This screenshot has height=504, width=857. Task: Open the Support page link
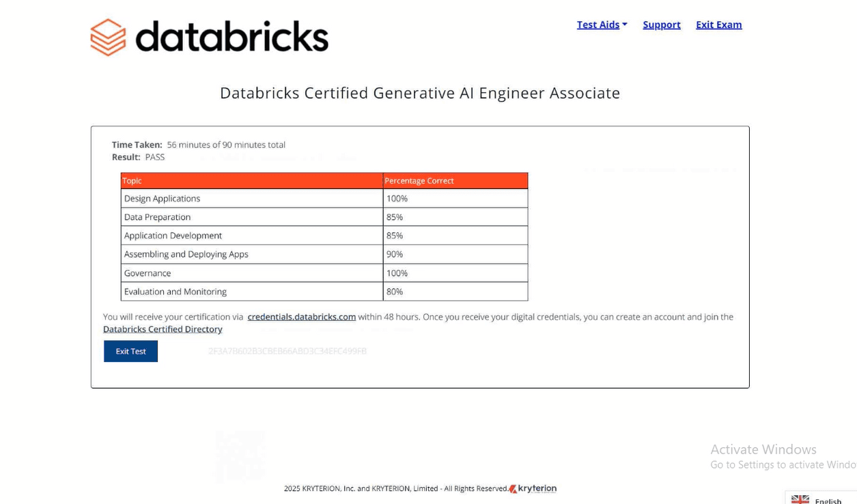[x=661, y=25]
